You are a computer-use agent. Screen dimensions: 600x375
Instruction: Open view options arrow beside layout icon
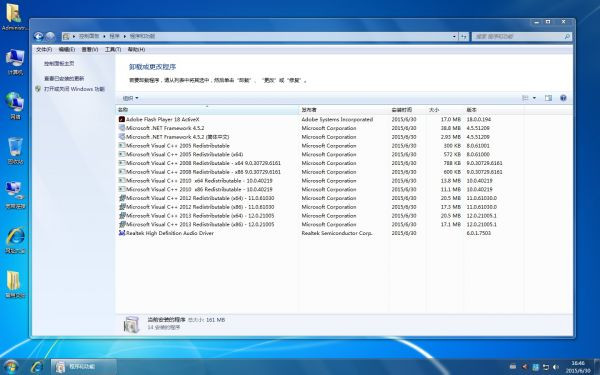point(534,98)
